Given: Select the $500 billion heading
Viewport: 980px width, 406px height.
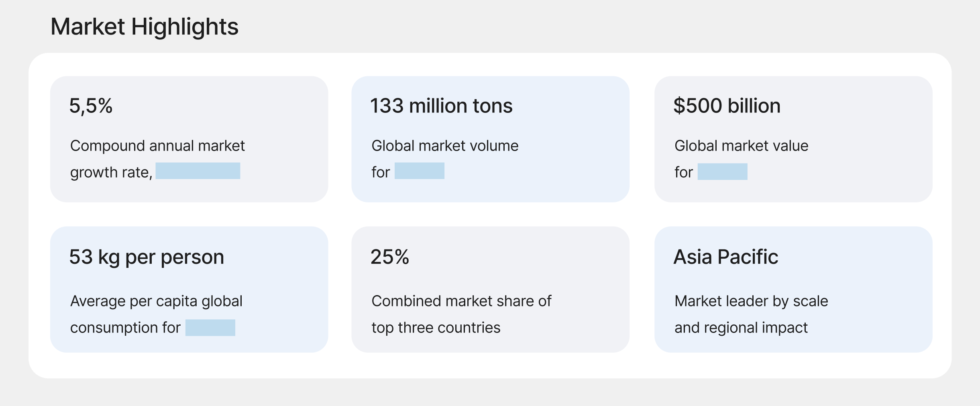Looking at the screenshot, I should [x=727, y=106].
